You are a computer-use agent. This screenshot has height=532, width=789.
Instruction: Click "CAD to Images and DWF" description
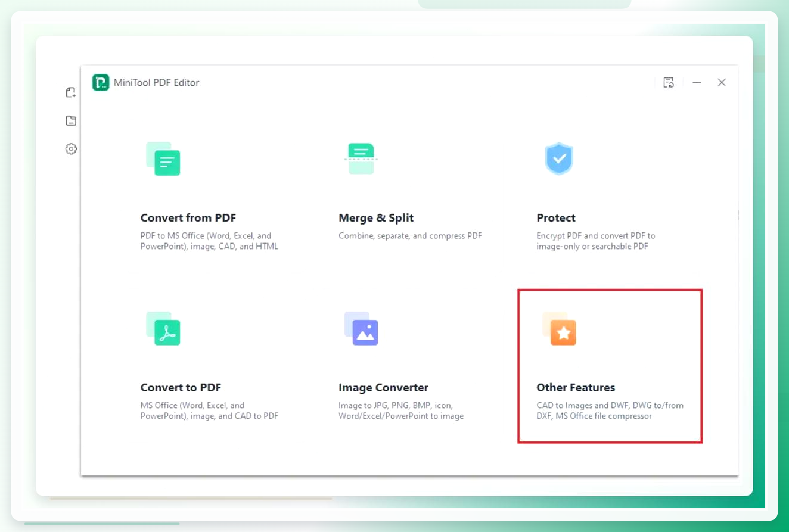coord(583,406)
